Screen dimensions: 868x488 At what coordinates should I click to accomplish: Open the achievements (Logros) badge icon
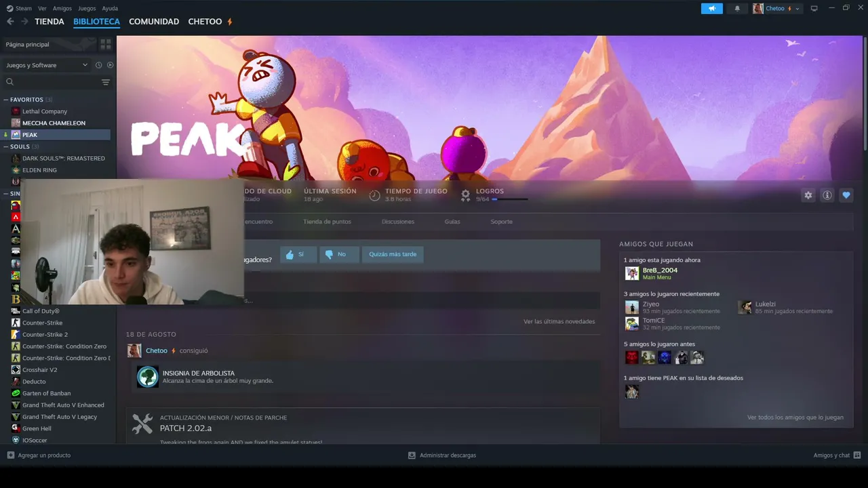coord(465,196)
